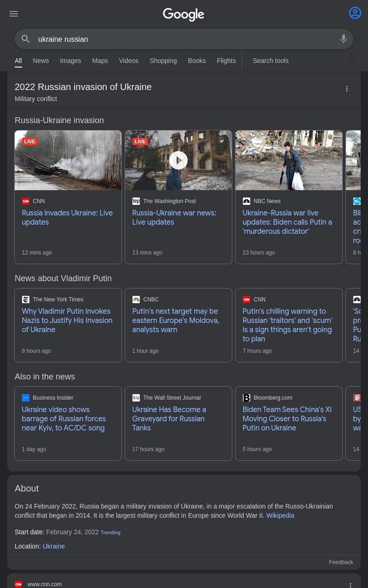Open the hamburger main menu

14,14
